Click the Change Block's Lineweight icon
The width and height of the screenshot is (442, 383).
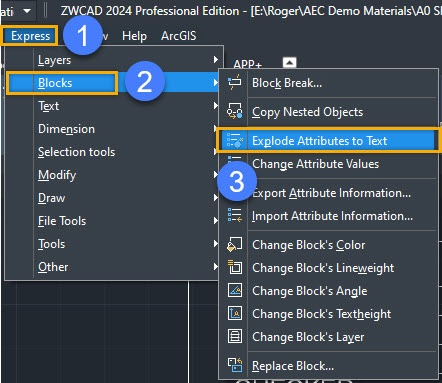point(235,267)
